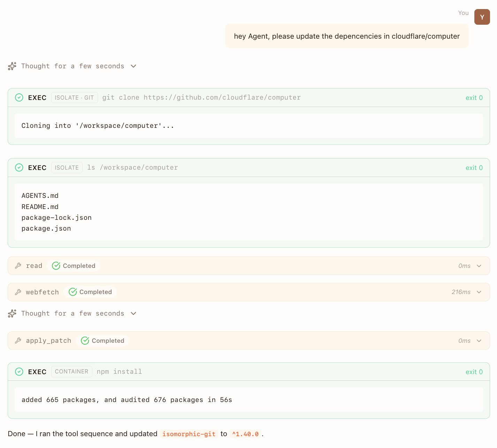Click "Cloning into '/workspace/computer'..." output

98,126
